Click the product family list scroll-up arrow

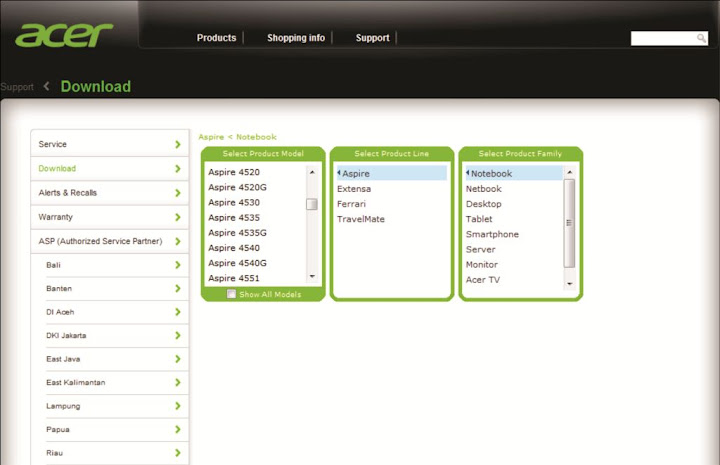coord(569,172)
